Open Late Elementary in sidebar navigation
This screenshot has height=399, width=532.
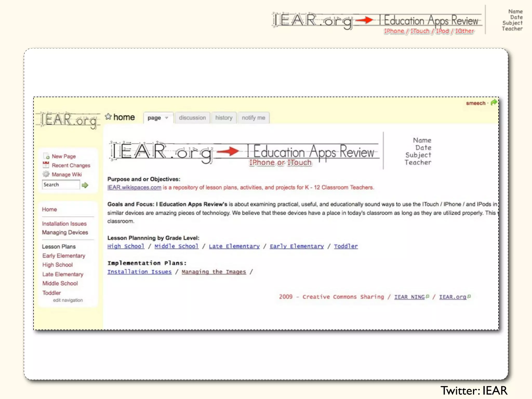click(x=63, y=274)
